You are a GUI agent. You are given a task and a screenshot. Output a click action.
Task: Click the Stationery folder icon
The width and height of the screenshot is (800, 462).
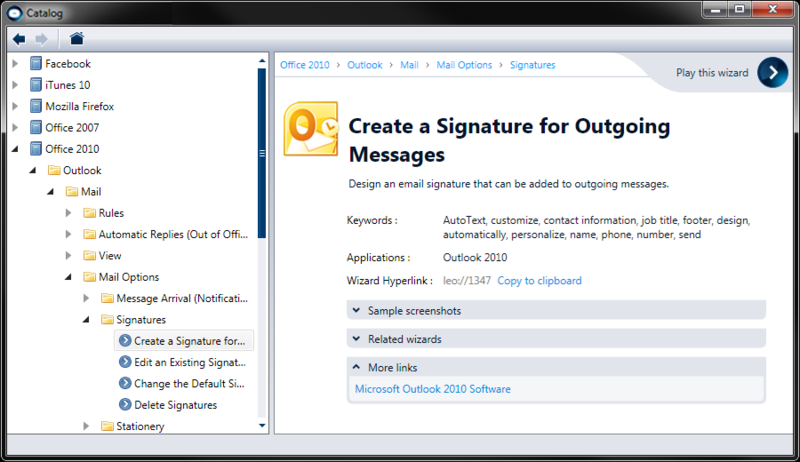click(107, 426)
